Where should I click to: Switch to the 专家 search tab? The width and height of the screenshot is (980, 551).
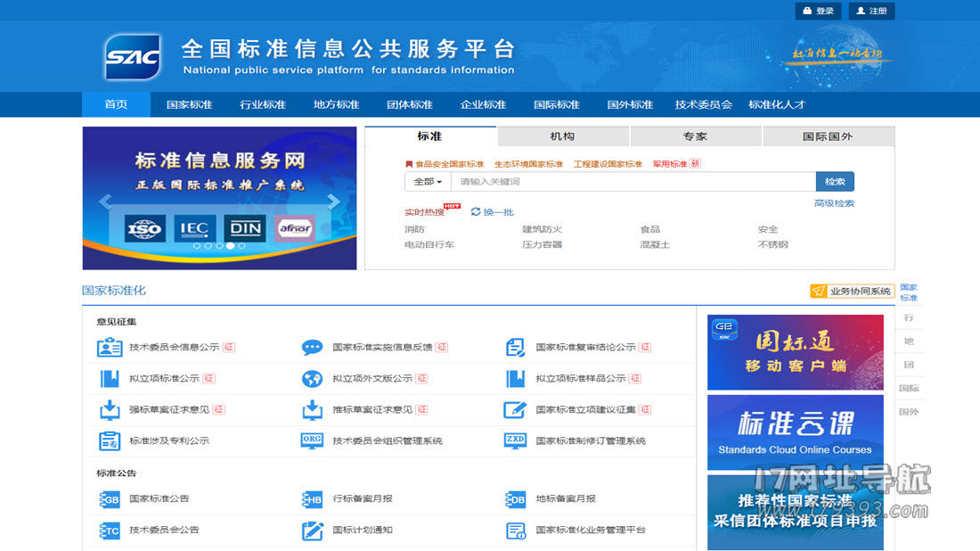tap(695, 136)
